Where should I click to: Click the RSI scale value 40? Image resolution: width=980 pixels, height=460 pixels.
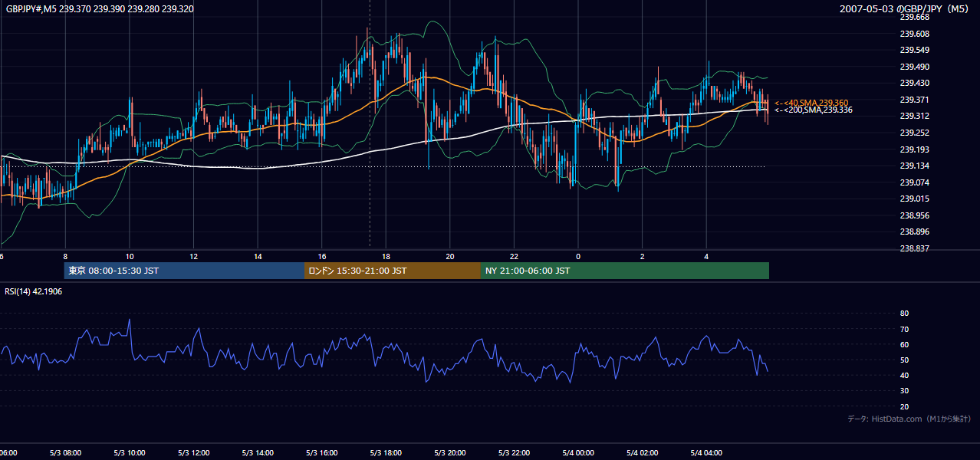(904, 375)
